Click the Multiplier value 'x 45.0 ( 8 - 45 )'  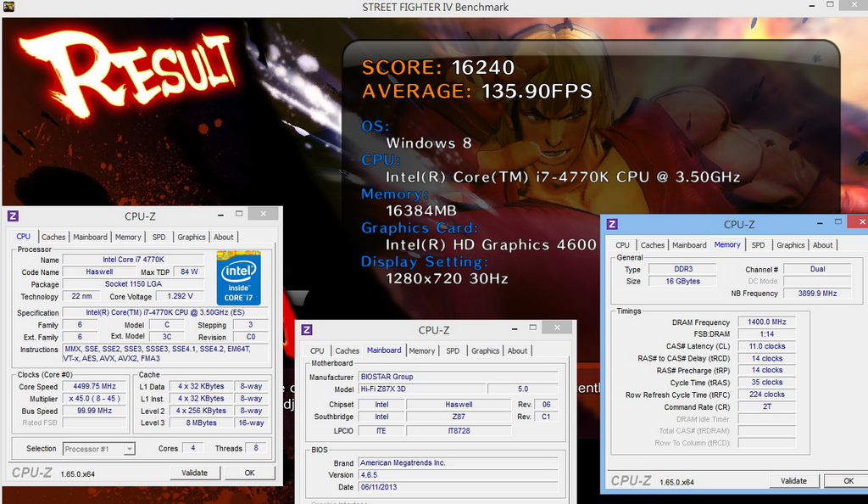pyautogui.click(x=94, y=398)
